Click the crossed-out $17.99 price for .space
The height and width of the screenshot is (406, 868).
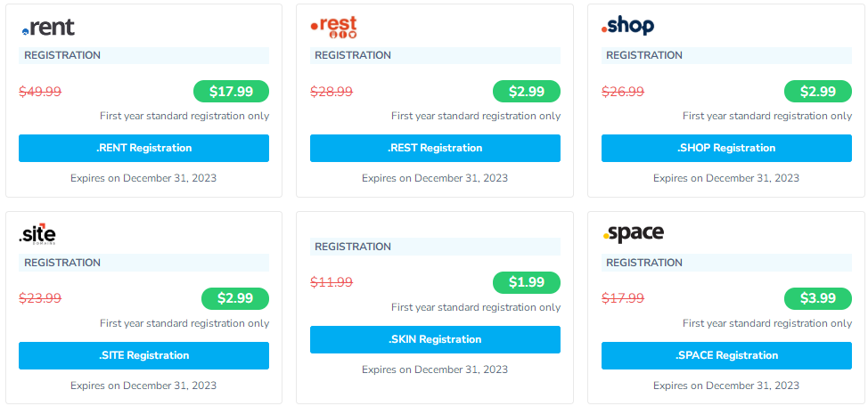tap(623, 298)
